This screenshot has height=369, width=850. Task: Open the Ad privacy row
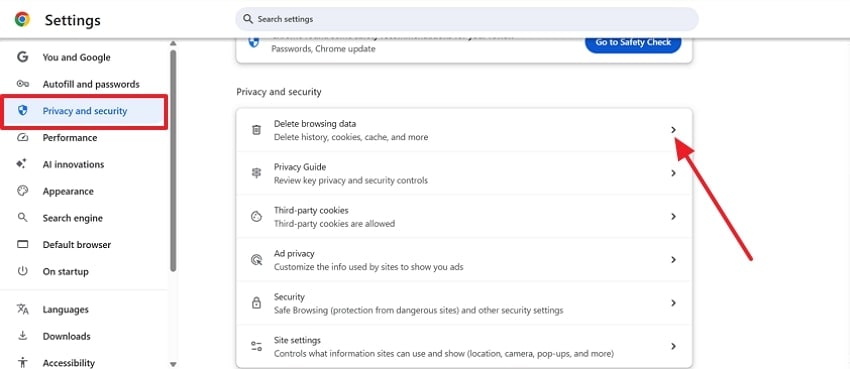click(464, 260)
